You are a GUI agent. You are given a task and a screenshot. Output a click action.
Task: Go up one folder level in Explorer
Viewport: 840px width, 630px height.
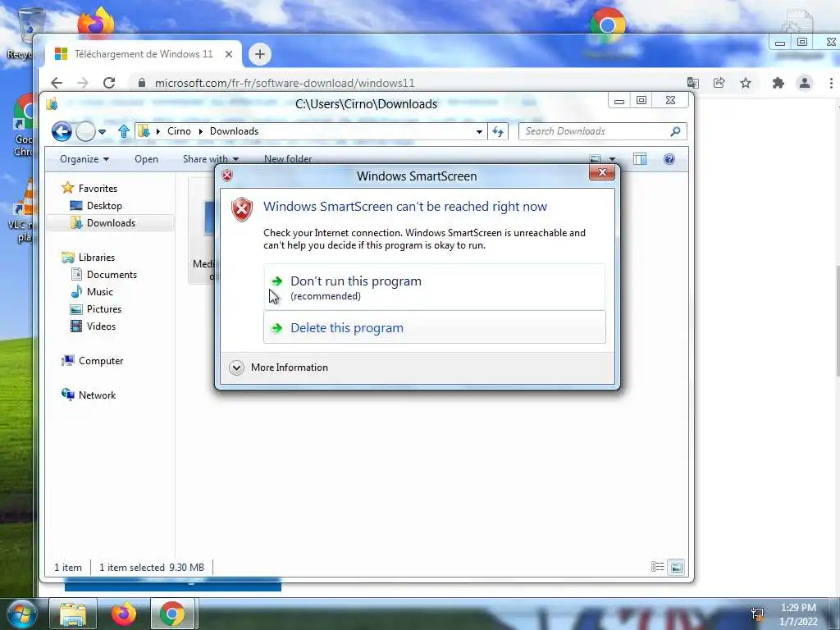124,131
